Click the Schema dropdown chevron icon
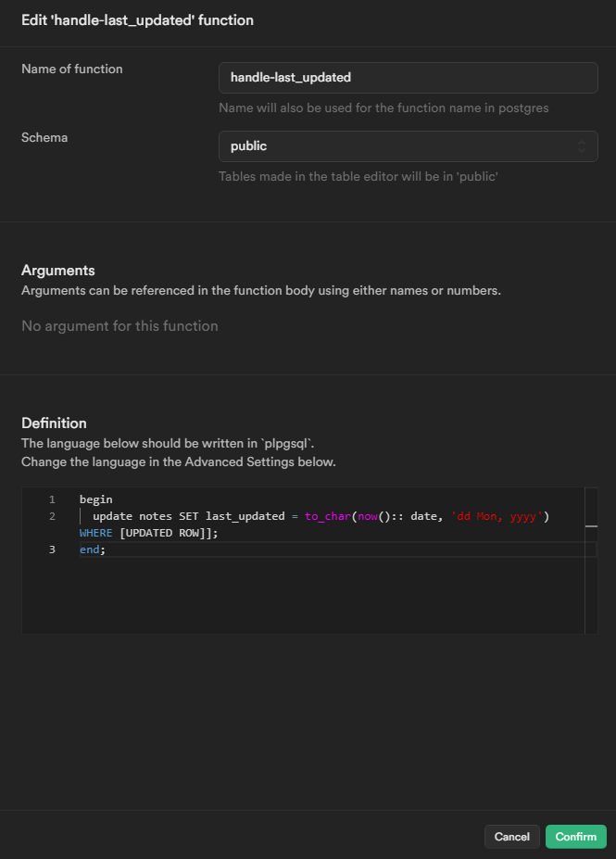Screen dimensions: 616x859 (582, 146)
